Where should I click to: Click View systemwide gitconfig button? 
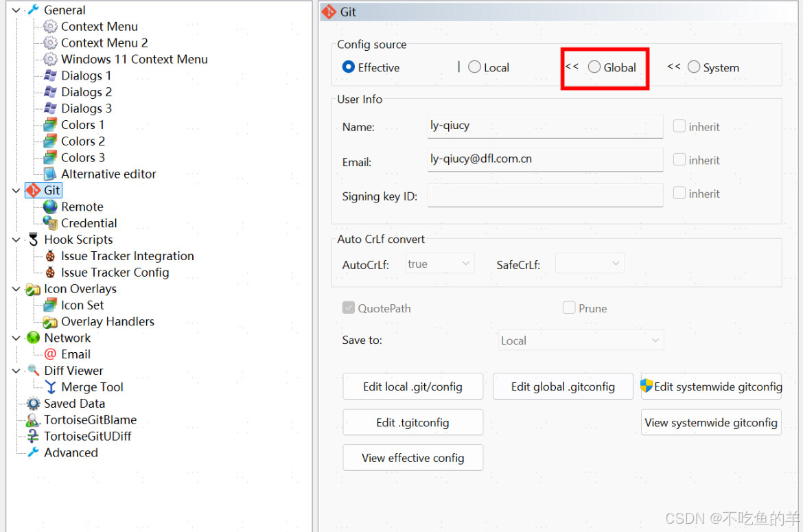[x=711, y=422]
